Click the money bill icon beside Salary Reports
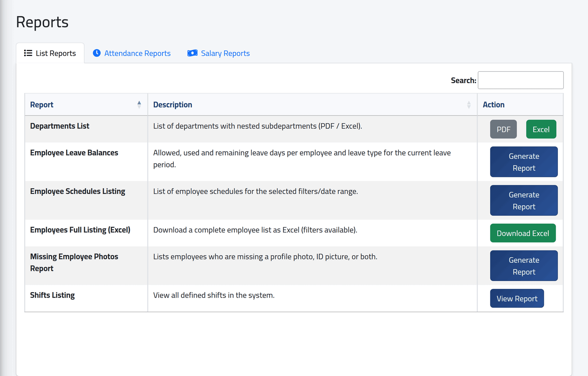This screenshot has width=588, height=376. [192, 53]
